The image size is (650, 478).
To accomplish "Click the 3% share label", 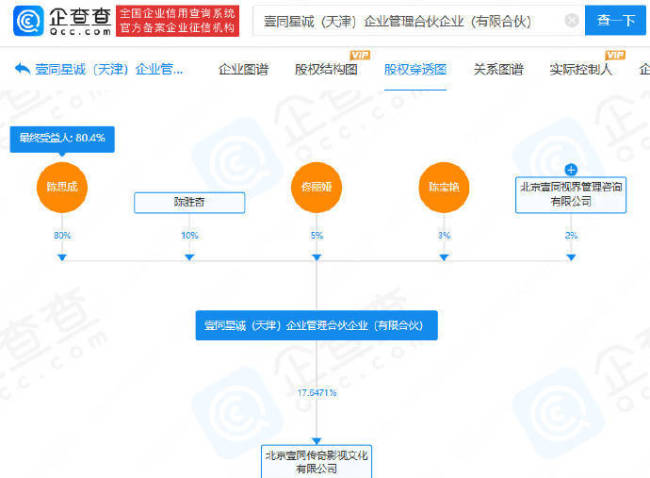I will click(444, 235).
